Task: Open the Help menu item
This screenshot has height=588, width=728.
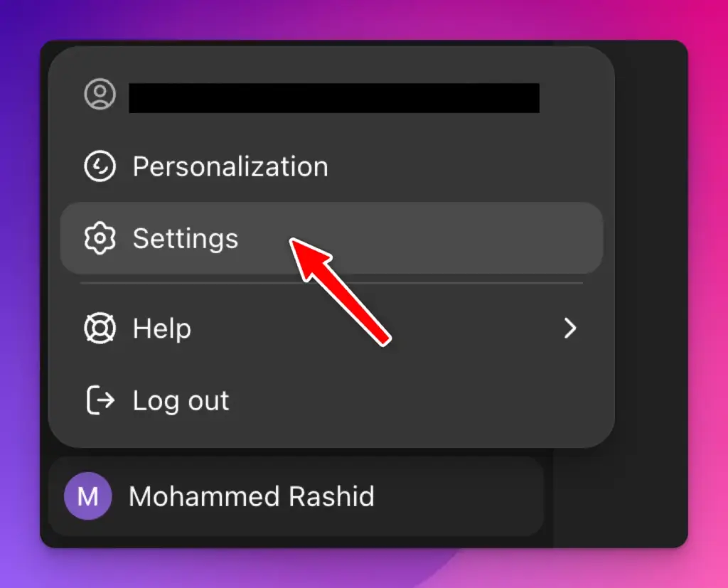Action: tap(331, 328)
